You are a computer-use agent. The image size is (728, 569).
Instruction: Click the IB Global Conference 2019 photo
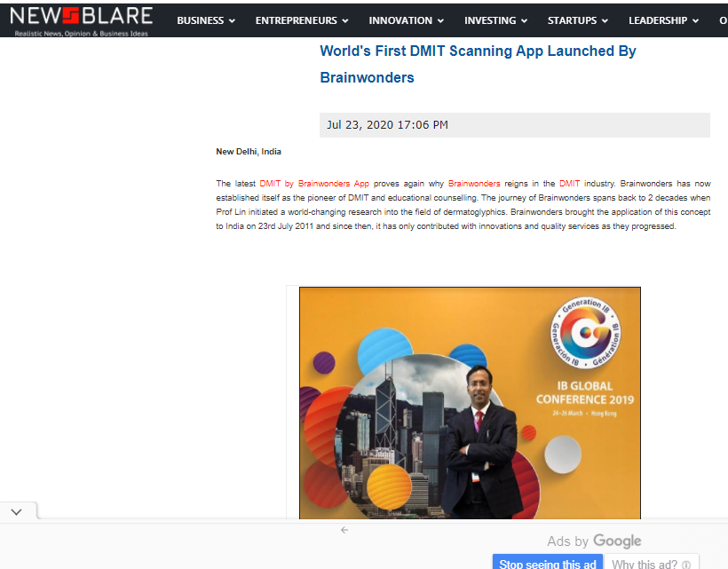click(x=470, y=403)
